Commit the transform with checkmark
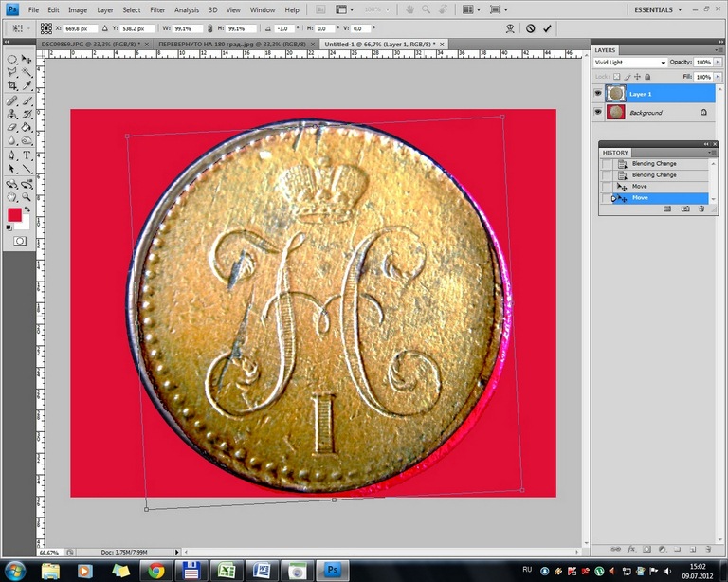This screenshot has height=582, width=728. tap(547, 28)
